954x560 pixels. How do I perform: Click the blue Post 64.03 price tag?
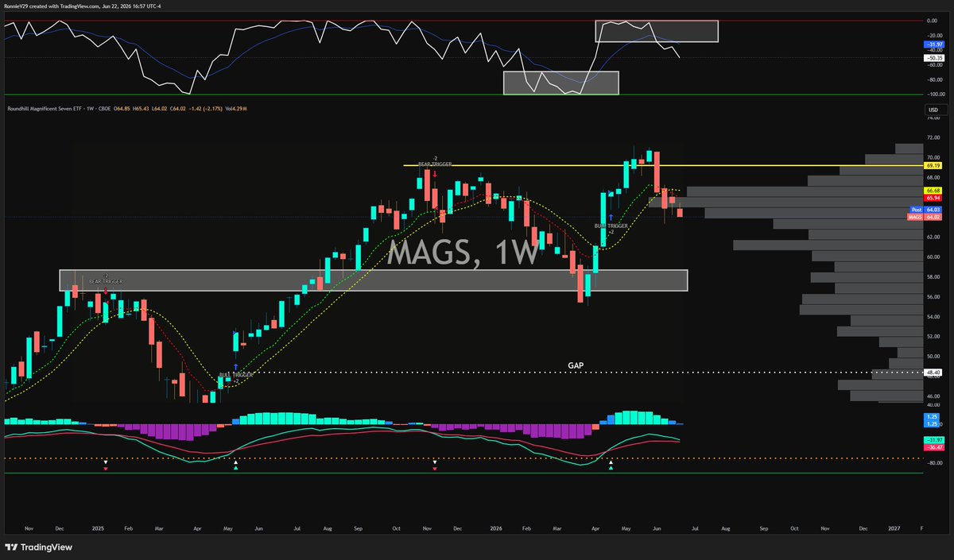(925, 210)
